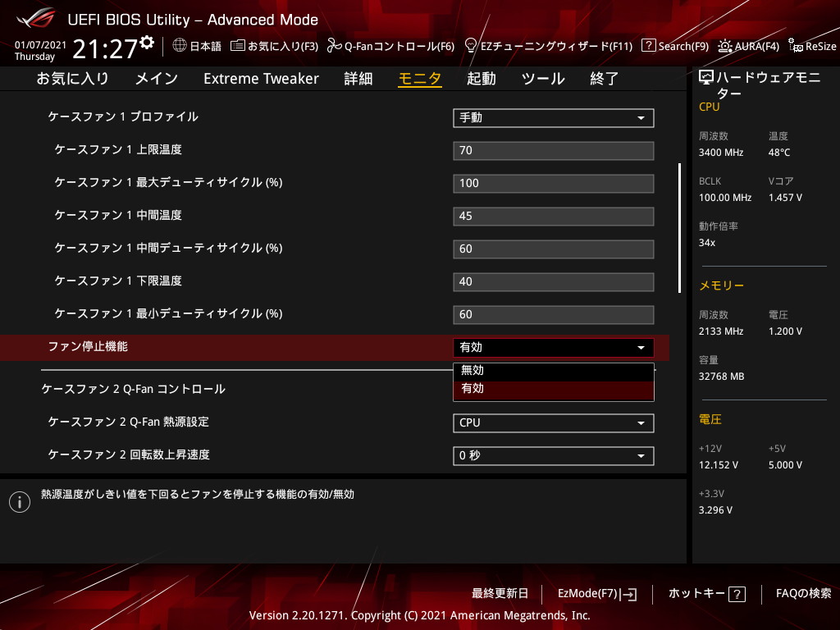The height and width of the screenshot is (630, 840).
Task: Open ケースファン 2 Q-Fan 熱源設定 CPU dropdown
Action: coord(554,423)
